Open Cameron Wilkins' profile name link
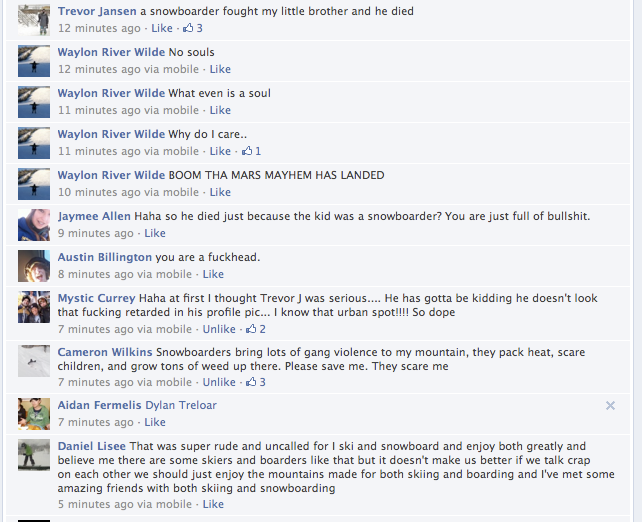Viewport: 642px width, 522px height. click(105, 352)
